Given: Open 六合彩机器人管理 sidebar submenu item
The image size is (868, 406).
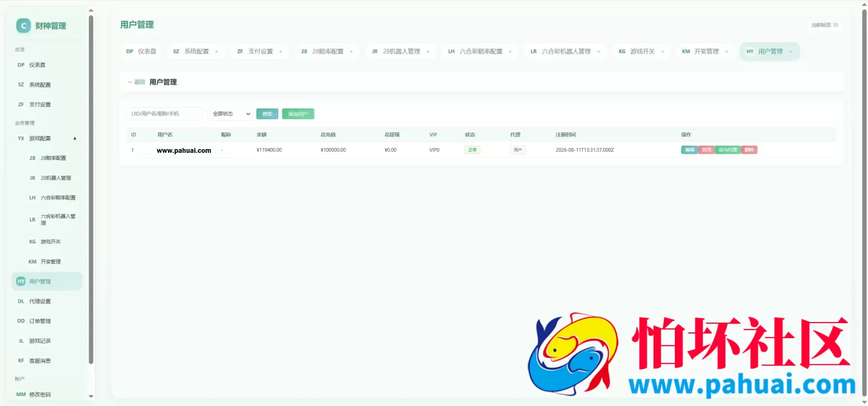Looking at the screenshot, I should click(52, 220).
